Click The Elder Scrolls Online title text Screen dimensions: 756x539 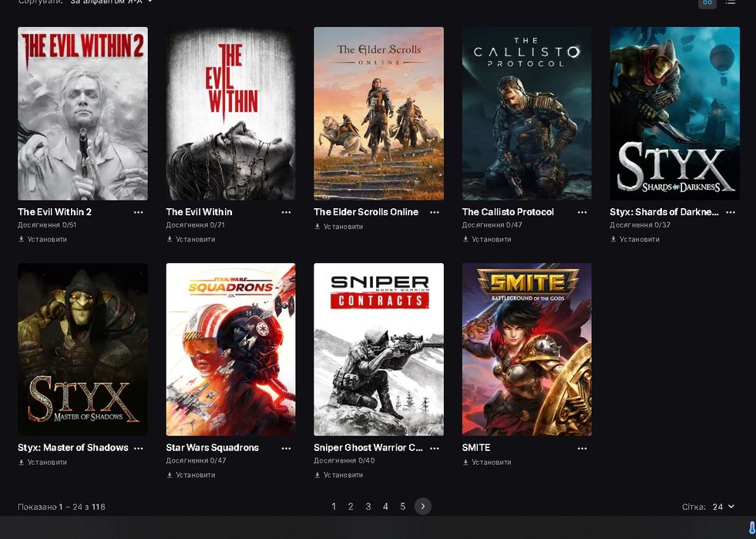point(366,212)
